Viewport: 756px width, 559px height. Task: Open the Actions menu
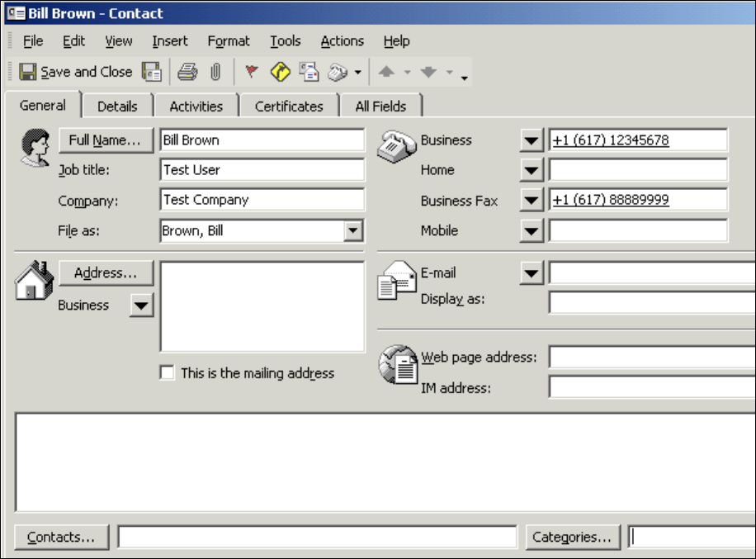tap(343, 41)
